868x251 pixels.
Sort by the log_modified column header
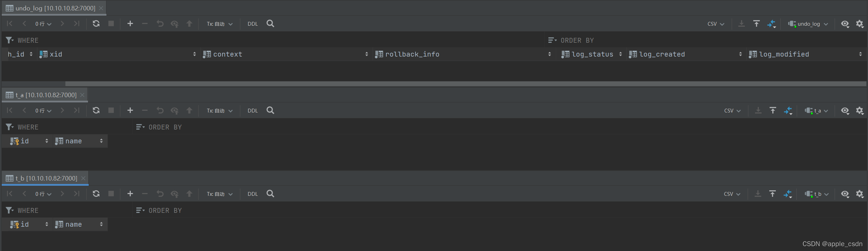[806, 54]
